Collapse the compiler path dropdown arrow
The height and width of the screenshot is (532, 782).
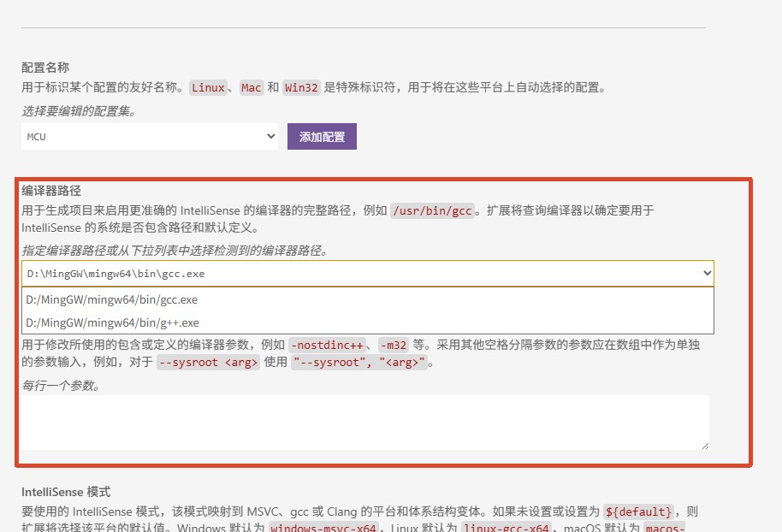coord(707,273)
